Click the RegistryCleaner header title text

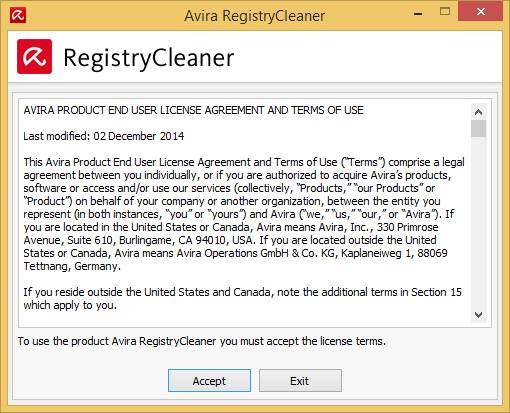pyautogui.click(x=149, y=58)
